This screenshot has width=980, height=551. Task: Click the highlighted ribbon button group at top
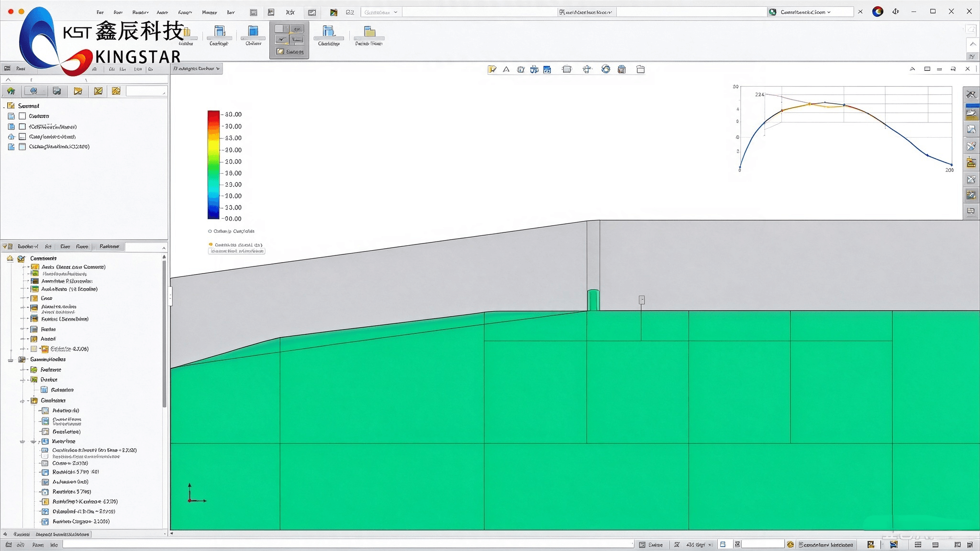coord(289,41)
